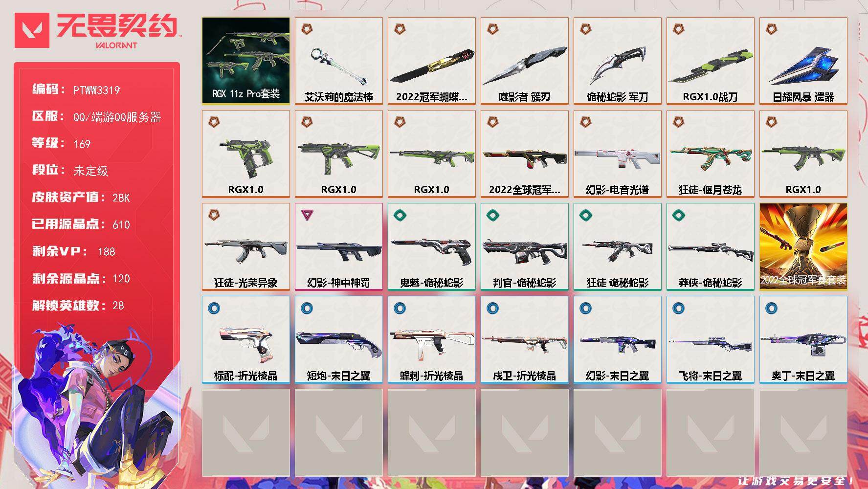
Task: Select the 日耀风暴 遗器 melee card
Action: click(803, 61)
